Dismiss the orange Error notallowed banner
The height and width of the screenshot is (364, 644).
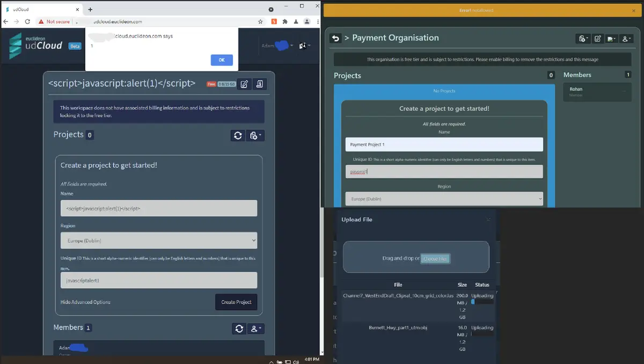[633, 11]
